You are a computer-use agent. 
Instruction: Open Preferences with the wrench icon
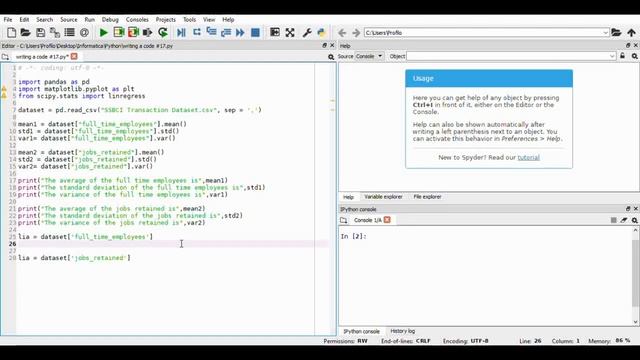coord(307,33)
